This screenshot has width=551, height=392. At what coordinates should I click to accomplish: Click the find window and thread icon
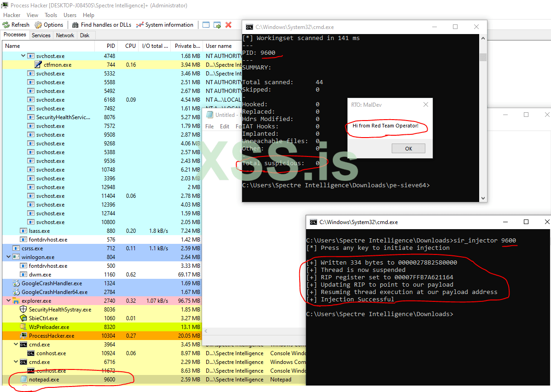pyautogui.click(x=217, y=24)
